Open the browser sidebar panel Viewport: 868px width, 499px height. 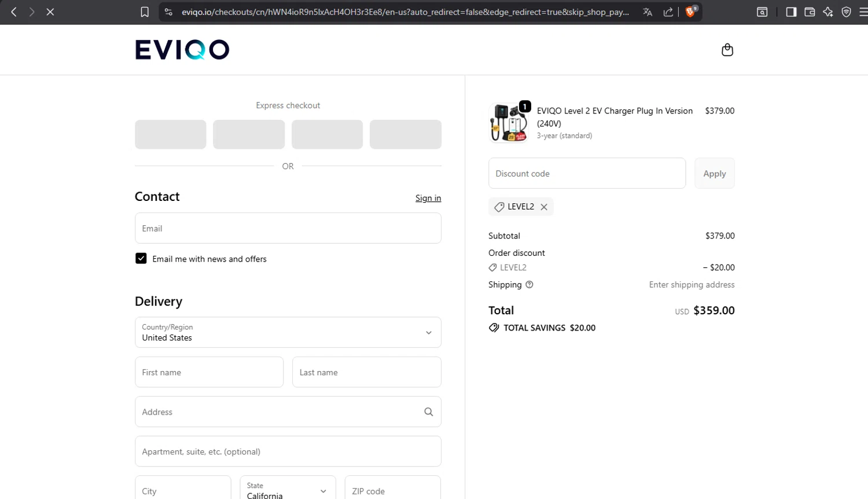pos(791,12)
